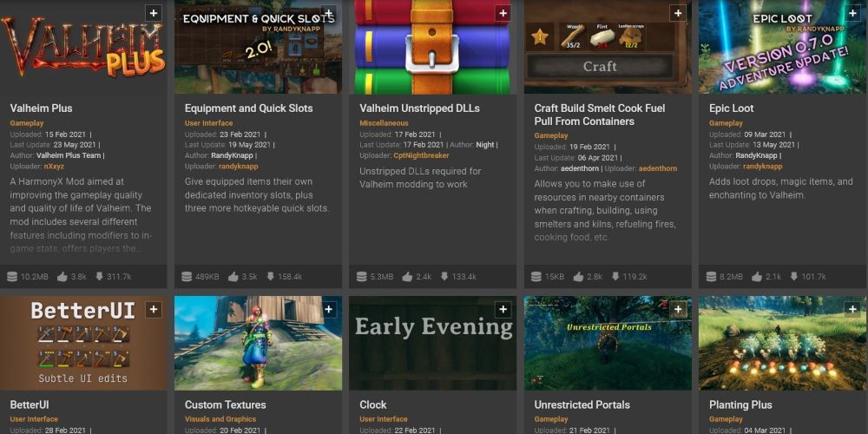Open the BetterUI mod title
The width and height of the screenshot is (868, 434).
[x=30, y=404]
